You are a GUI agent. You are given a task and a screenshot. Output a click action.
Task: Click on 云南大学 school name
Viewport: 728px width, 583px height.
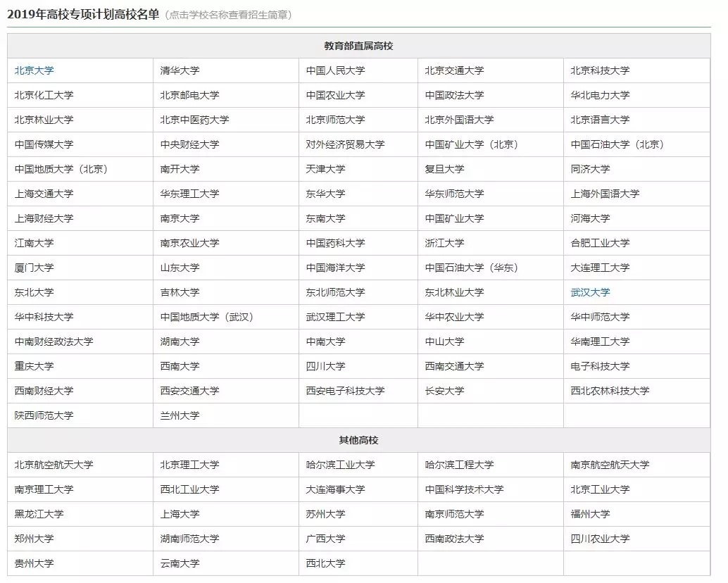(180, 563)
